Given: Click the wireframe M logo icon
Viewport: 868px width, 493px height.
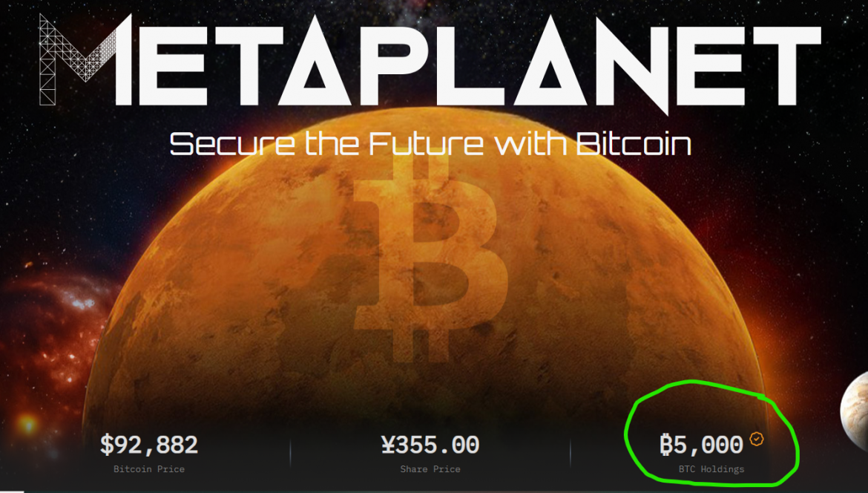Looking at the screenshot, I should (x=66, y=60).
